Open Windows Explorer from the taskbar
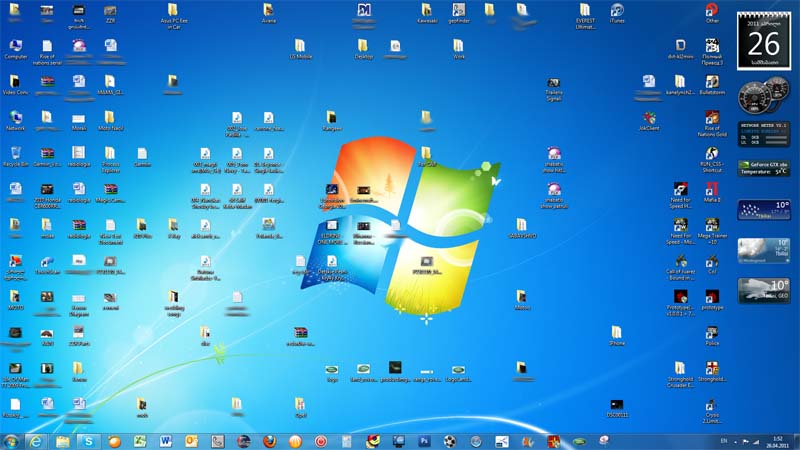 pyautogui.click(x=62, y=441)
